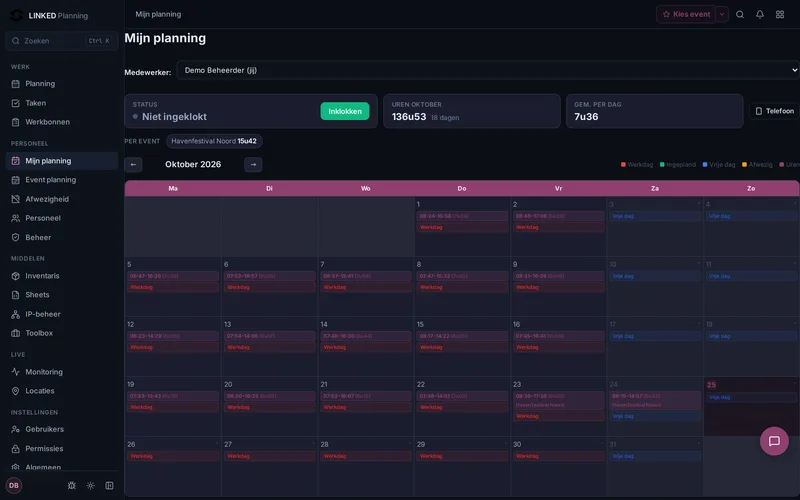The height and width of the screenshot is (500, 800).
Task: Expand the Kies event chevron dropdown
Action: [722, 14]
